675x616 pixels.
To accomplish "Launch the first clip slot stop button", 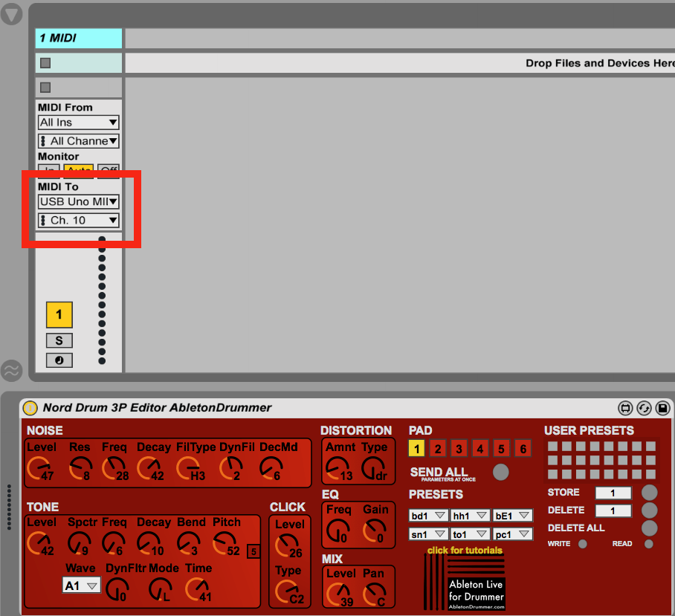I will [45, 63].
